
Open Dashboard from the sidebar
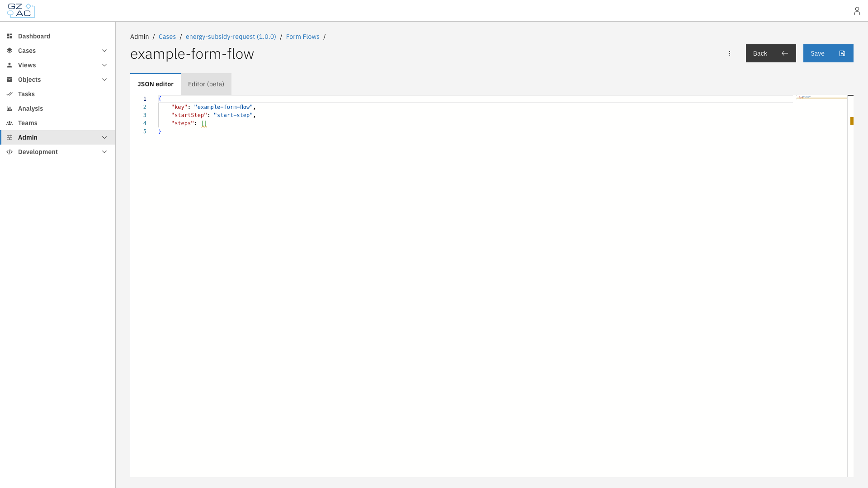point(58,36)
